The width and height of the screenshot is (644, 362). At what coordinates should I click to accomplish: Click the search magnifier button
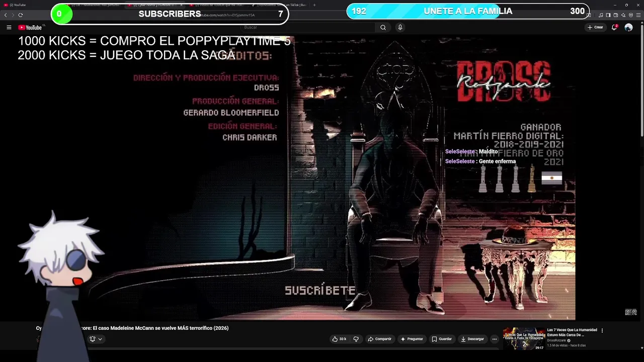pos(383,27)
